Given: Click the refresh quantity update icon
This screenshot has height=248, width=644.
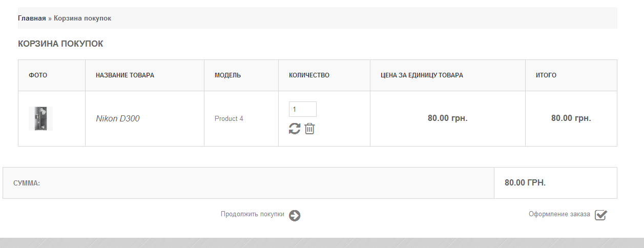Looking at the screenshot, I should pyautogui.click(x=295, y=129).
